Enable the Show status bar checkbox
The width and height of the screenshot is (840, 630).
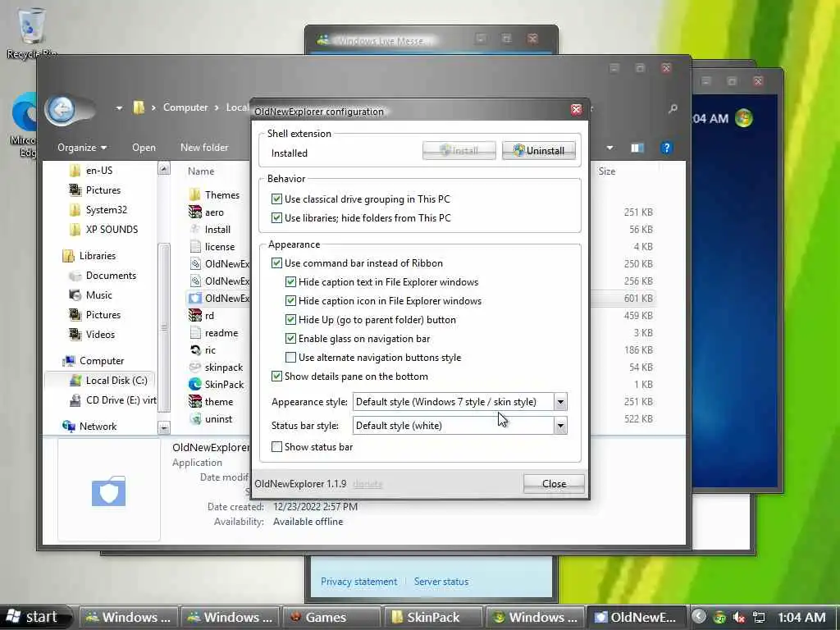(276, 447)
